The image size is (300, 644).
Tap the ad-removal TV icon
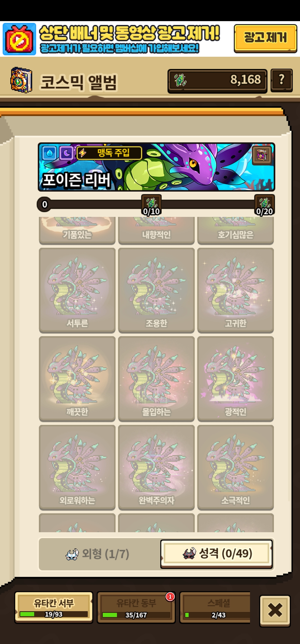click(x=19, y=39)
